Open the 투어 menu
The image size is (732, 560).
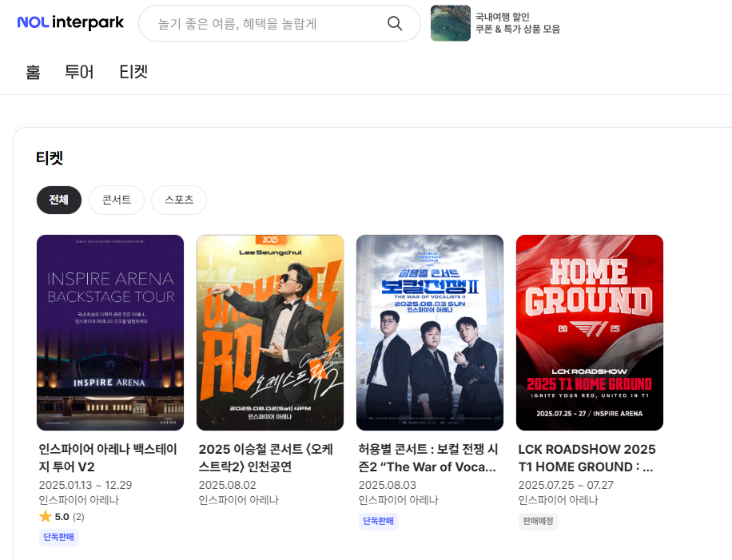[79, 73]
